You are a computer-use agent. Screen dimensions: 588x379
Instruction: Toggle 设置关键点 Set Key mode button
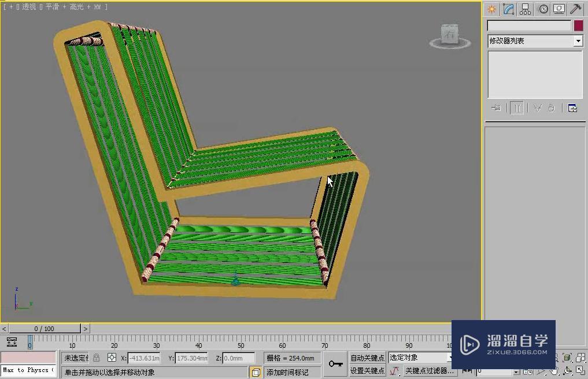(367, 371)
